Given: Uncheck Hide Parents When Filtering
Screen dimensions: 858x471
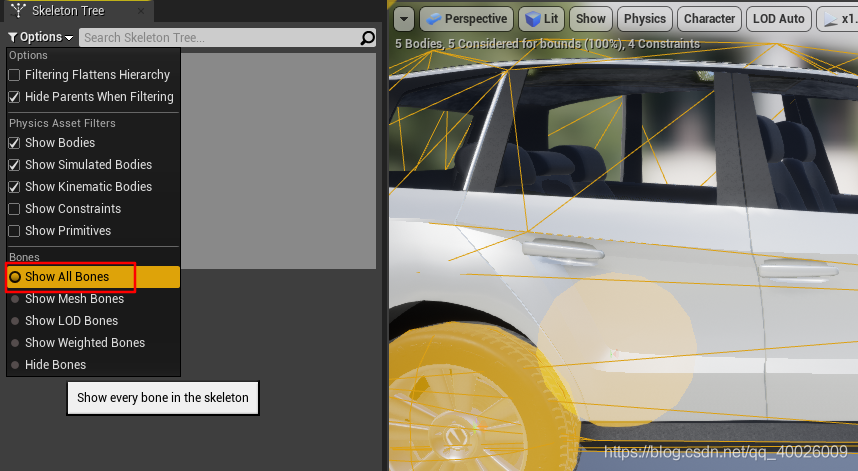Looking at the screenshot, I should click(15, 97).
